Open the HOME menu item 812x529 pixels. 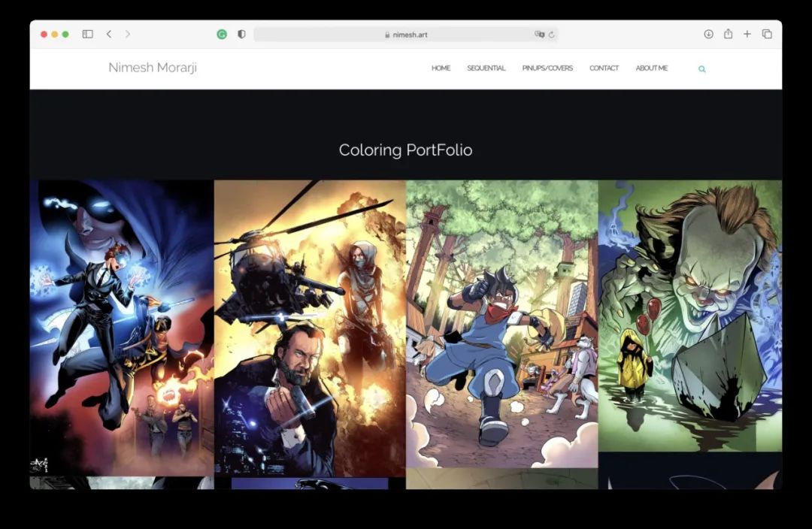pyautogui.click(x=441, y=68)
